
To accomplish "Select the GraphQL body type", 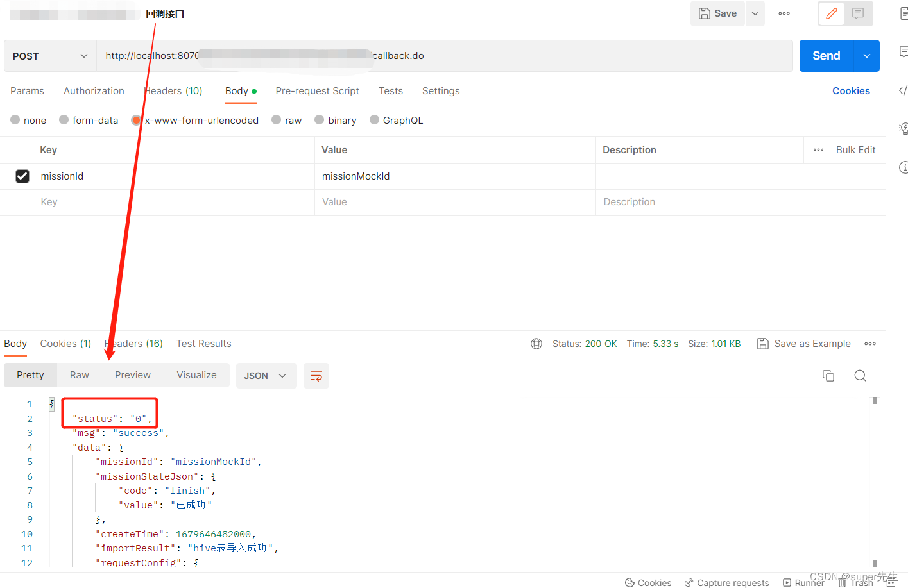I will click(396, 120).
